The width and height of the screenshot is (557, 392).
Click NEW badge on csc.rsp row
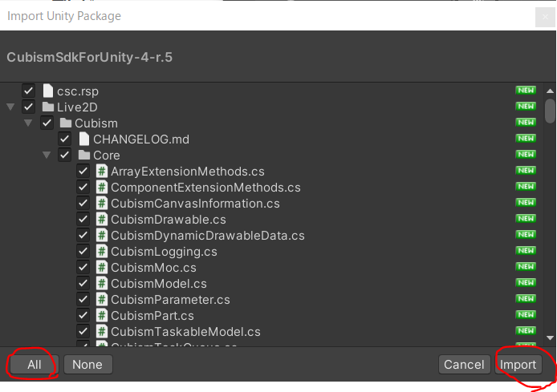click(x=526, y=91)
